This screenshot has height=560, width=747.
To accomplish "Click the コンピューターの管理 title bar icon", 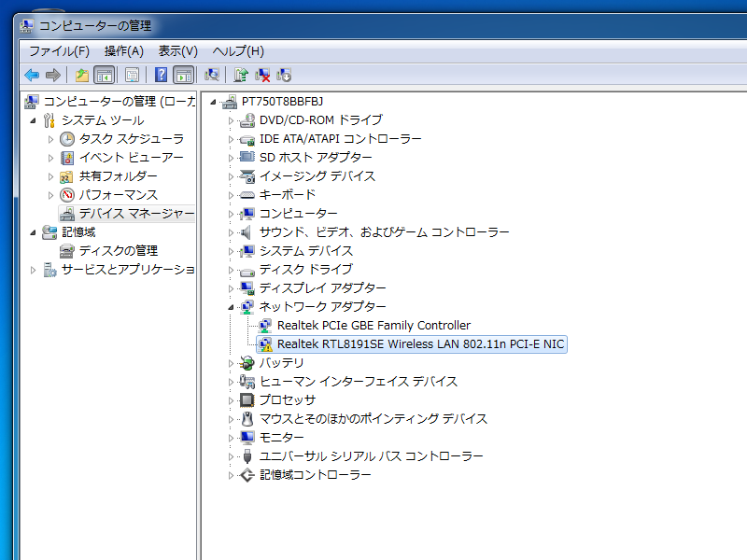I will [x=27, y=26].
